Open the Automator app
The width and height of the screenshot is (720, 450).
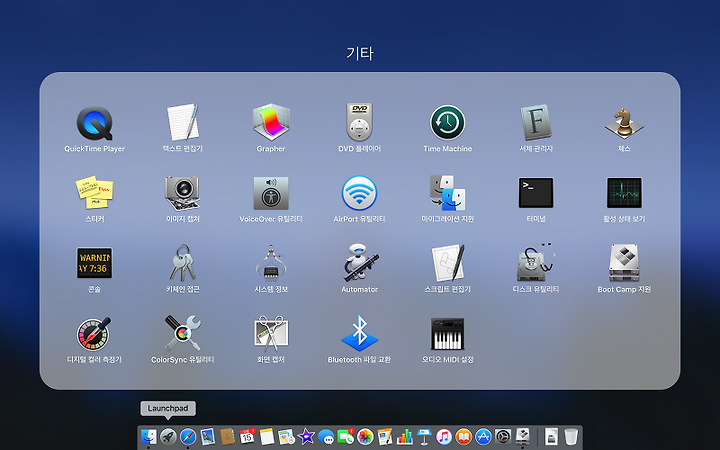click(x=360, y=263)
